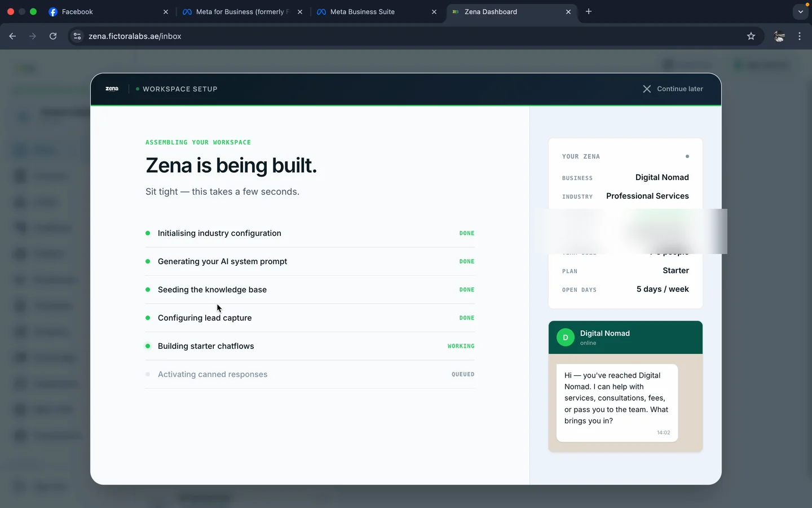
Task: Click the Generating your AI system prompt step
Action: coord(310,261)
